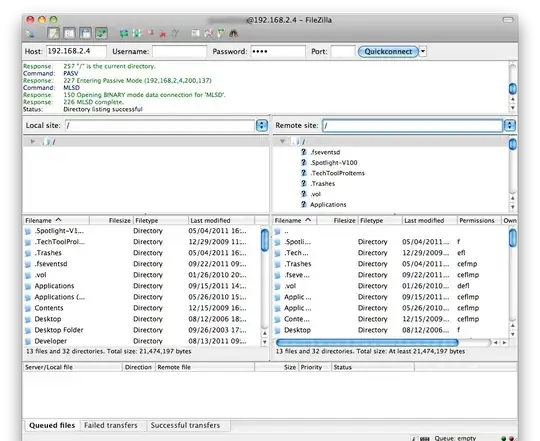Viewport: 540px width, 441px height.
Task: Reconnect to last server icon
Action: point(175,33)
